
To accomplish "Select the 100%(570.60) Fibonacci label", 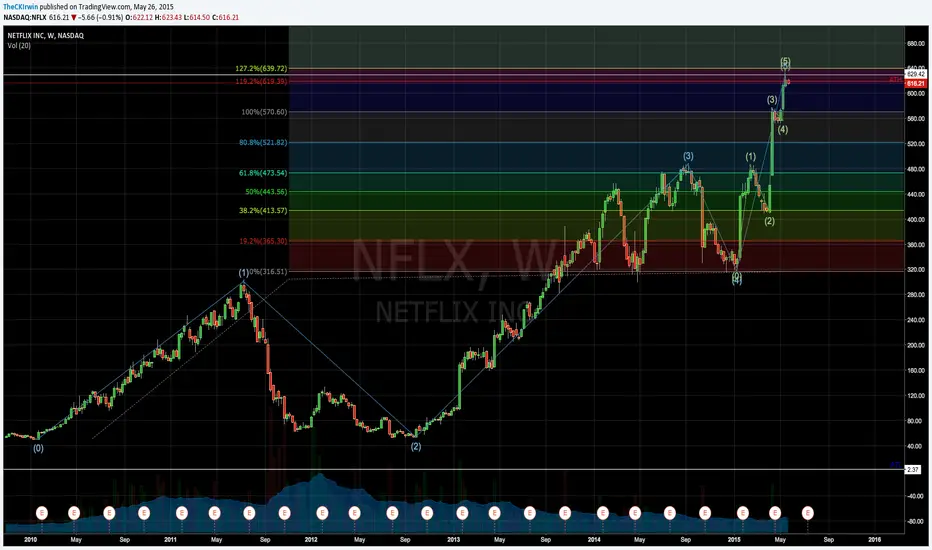I will click(264, 112).
